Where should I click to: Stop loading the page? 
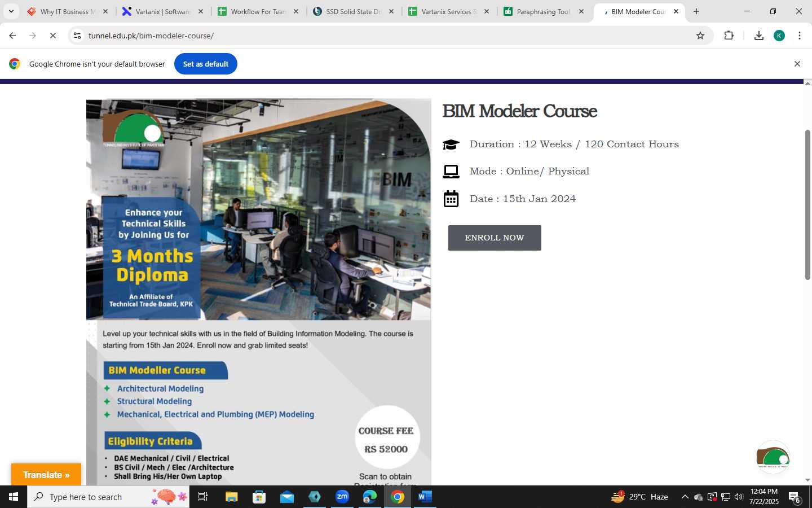53,36
